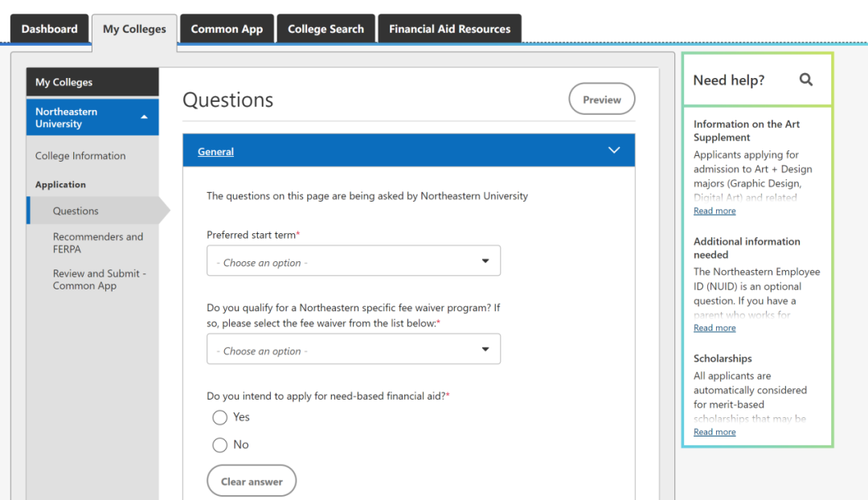Click the General section heading link
Screen dimensions: 868x500
pyautogui.click(x=215, y=151)
